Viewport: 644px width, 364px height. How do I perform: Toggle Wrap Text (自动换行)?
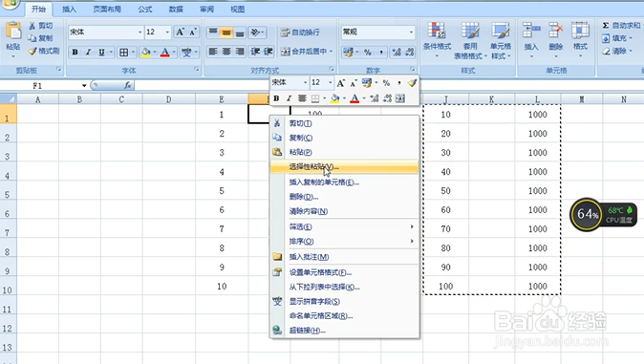click(x=300, y=32)
